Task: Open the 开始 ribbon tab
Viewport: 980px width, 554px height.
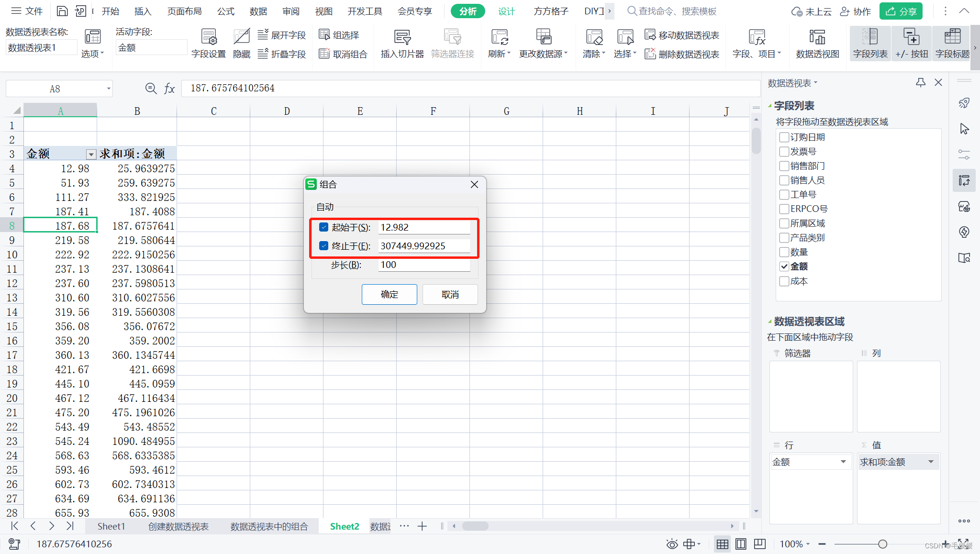Action: coord(110,11)
